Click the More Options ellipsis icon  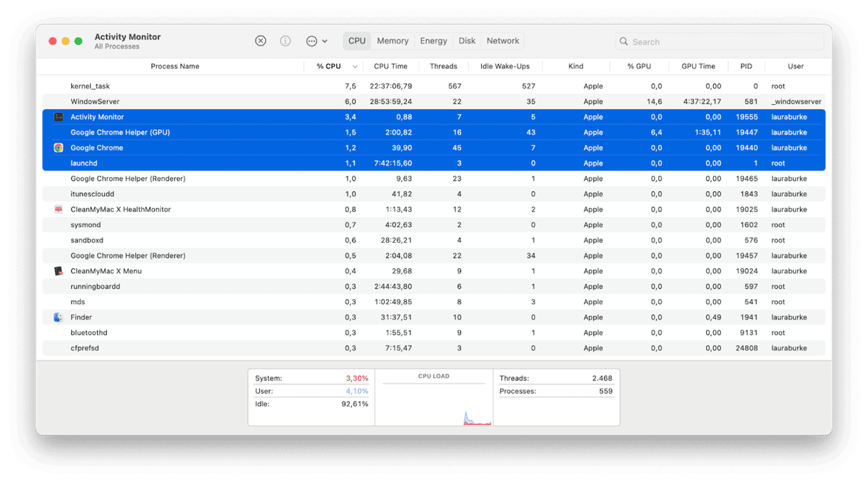point(311,41)
